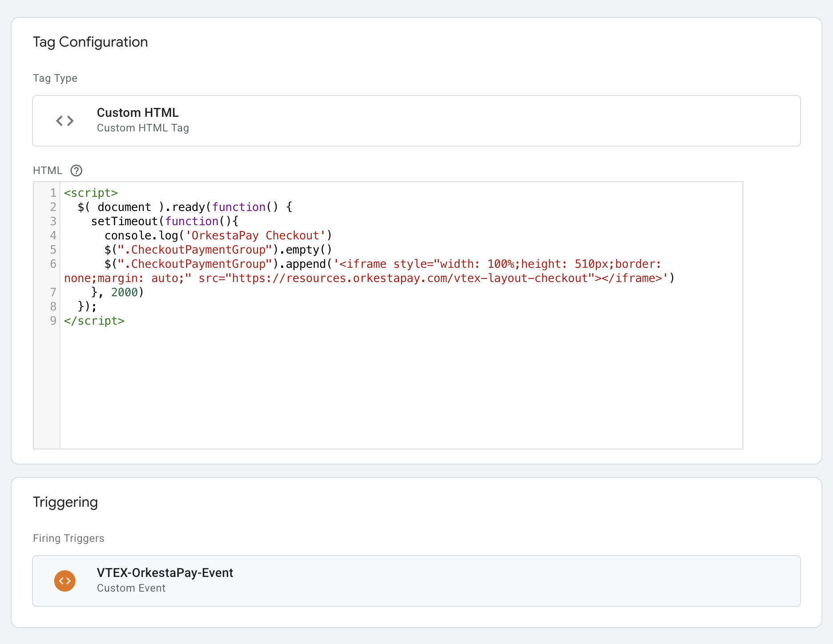This screenshot has width=833, height=644.
Task: Click the Firing Triggers label
Action: coord(68,538)
